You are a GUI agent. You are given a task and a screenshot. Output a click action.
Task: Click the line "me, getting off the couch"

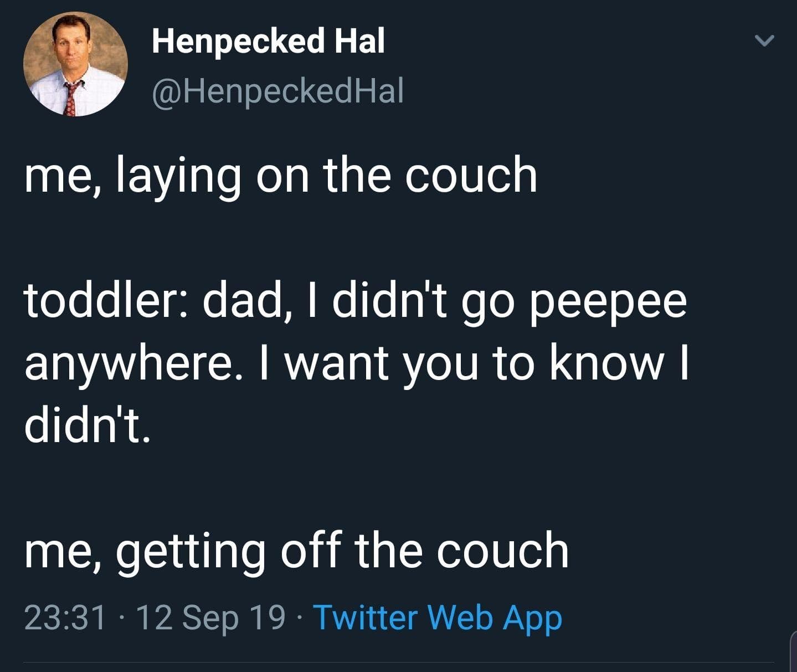296,550
